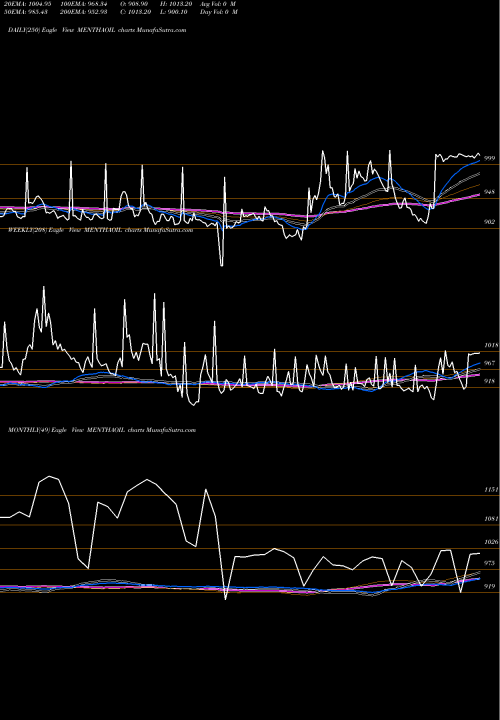The width and height of the screenshot is (500, 720).
Task: Click the WEEKLY Eagle View MENTHAOIL chart title
Action: click(100, 230)
